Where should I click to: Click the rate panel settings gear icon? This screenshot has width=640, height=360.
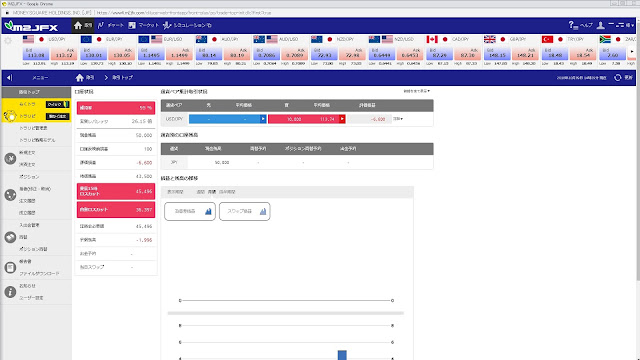(x=8, y=40)
